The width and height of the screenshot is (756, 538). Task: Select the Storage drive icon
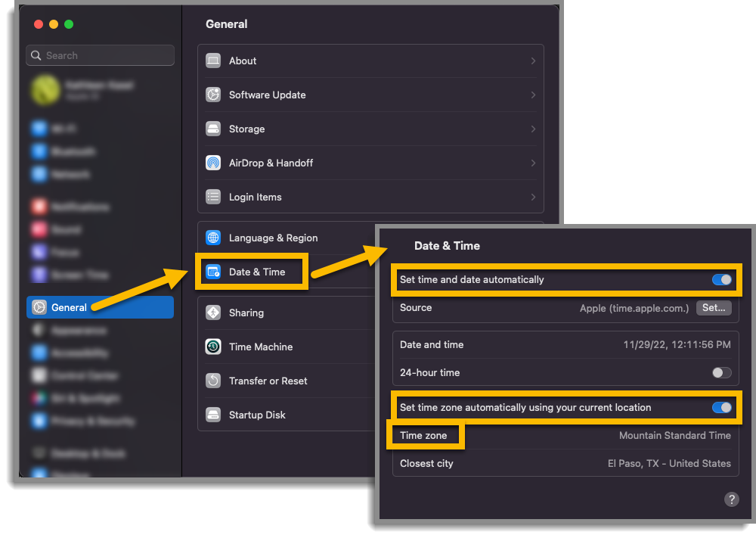pyautogui.click(x=213, y=129)
